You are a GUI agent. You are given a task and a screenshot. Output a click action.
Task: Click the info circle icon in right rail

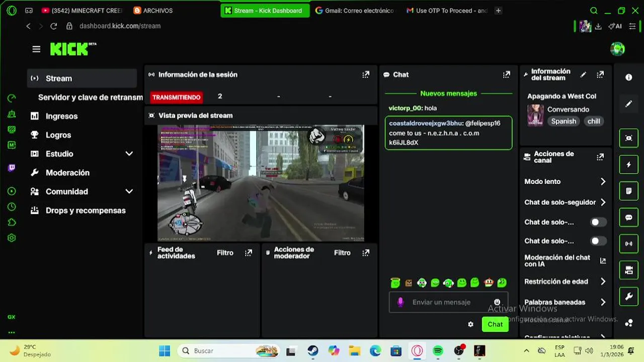[628, 77]
